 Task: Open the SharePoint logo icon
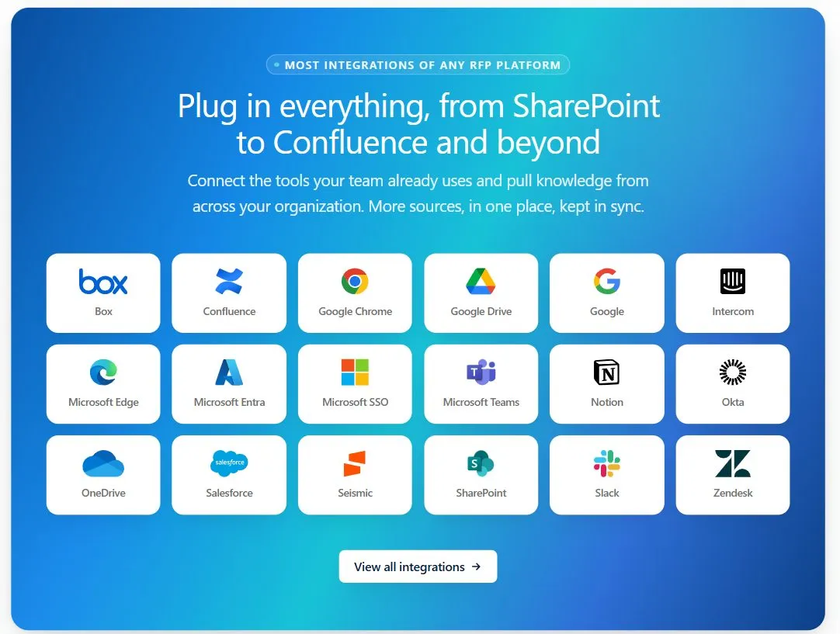point(481,463)
